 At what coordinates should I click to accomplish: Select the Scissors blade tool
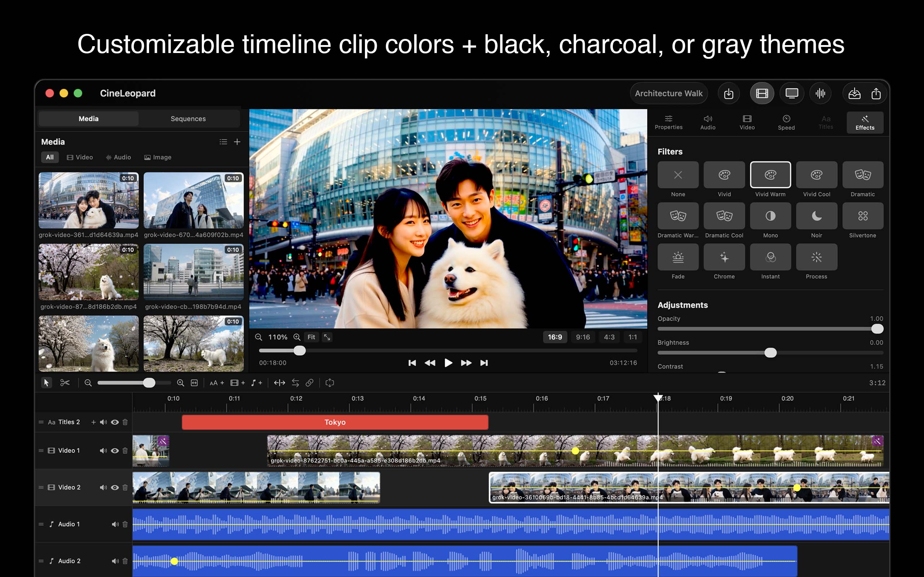[x=65, y=383]
